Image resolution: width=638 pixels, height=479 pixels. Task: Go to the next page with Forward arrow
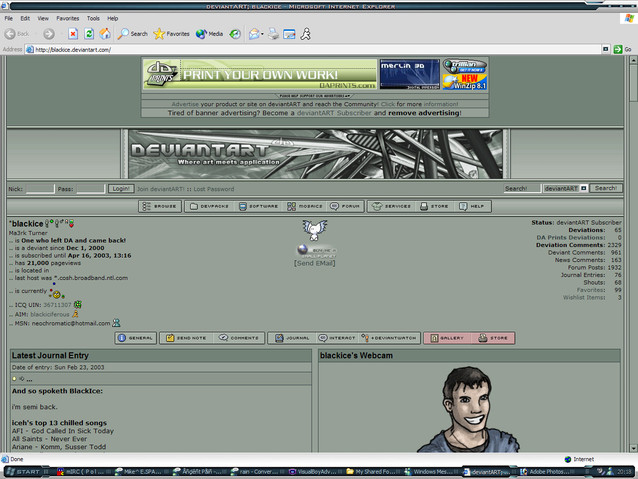coord(49,34)
